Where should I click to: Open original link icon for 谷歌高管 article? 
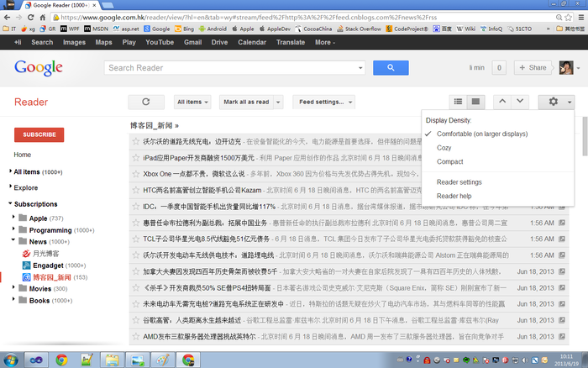562,320
